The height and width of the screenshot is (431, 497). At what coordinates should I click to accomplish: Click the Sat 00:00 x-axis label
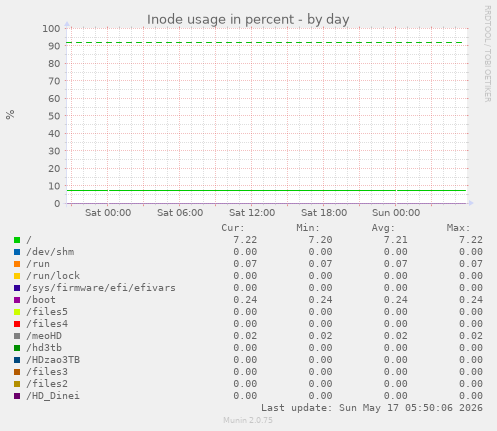click(108, 213)
